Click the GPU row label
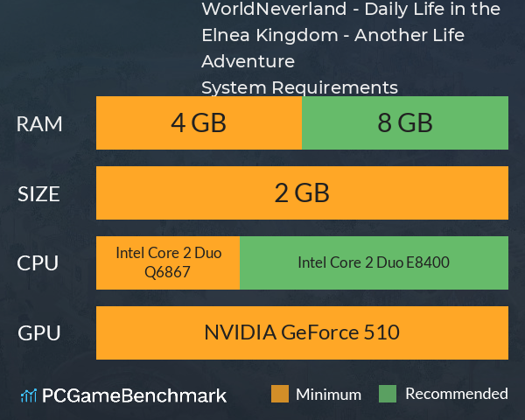 click(39, 333)
